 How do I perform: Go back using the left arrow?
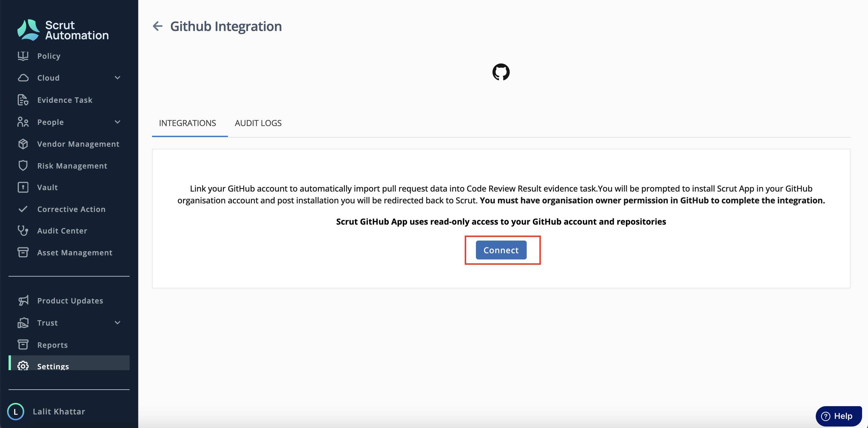[x=158, y=26]
